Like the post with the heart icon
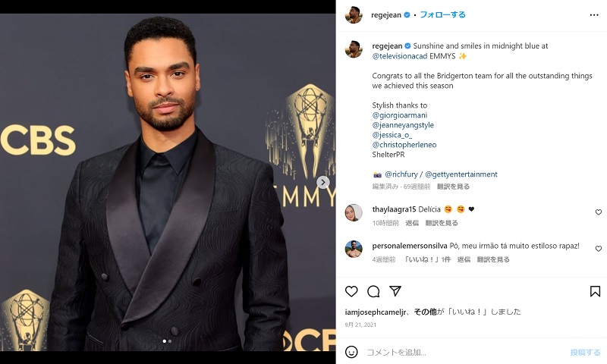 coord(351,291)
